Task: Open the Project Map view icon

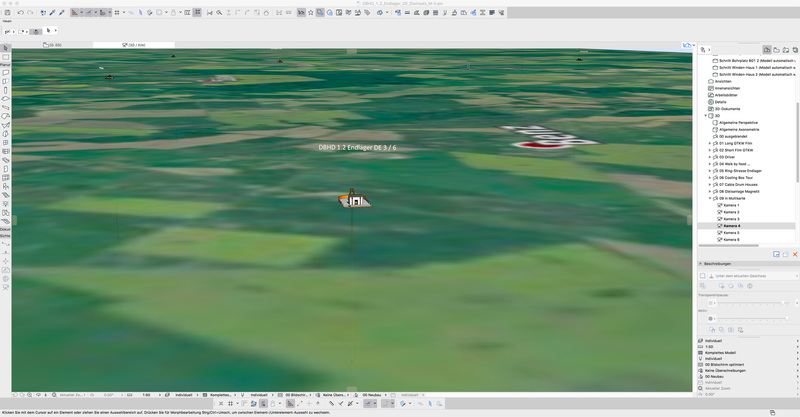Action: [767, 49]
